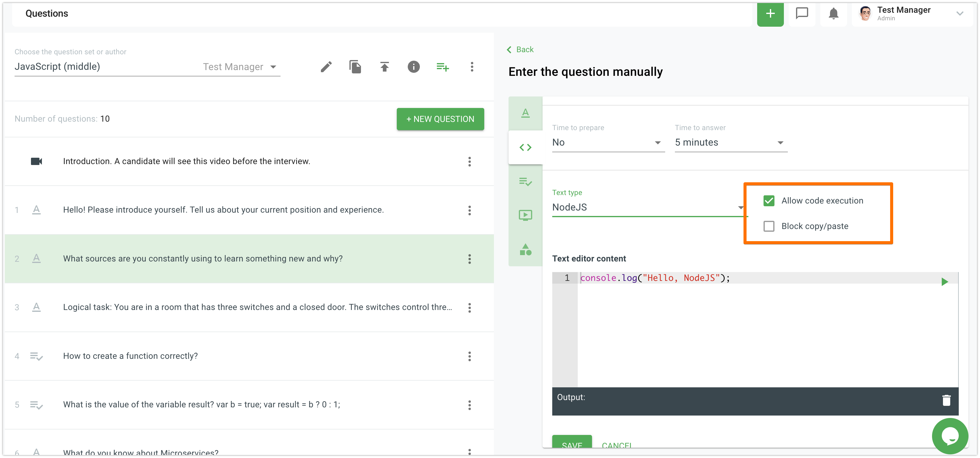Select the multiple choice checklist tab
This screenshot has width=980, height=458.
(525, 182)
